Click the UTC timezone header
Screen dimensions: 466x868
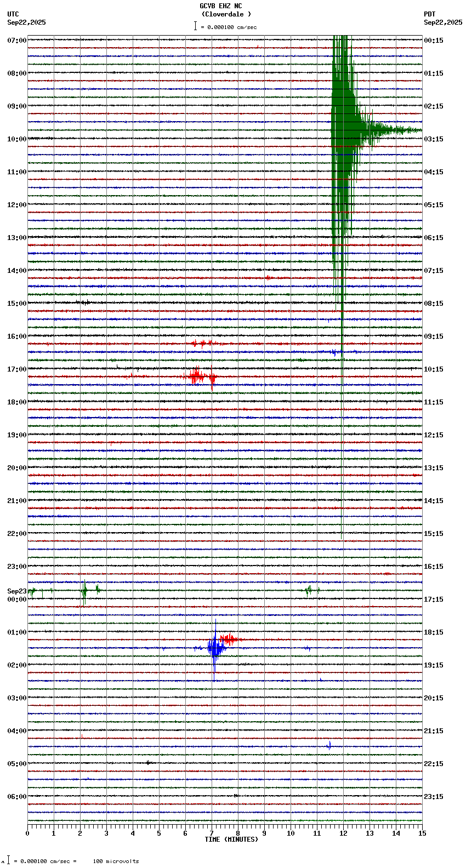point(13,14)
